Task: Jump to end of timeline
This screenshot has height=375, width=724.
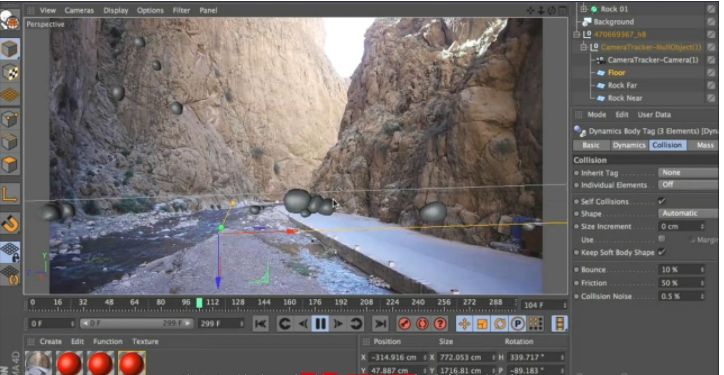Action: click(380, 324)
